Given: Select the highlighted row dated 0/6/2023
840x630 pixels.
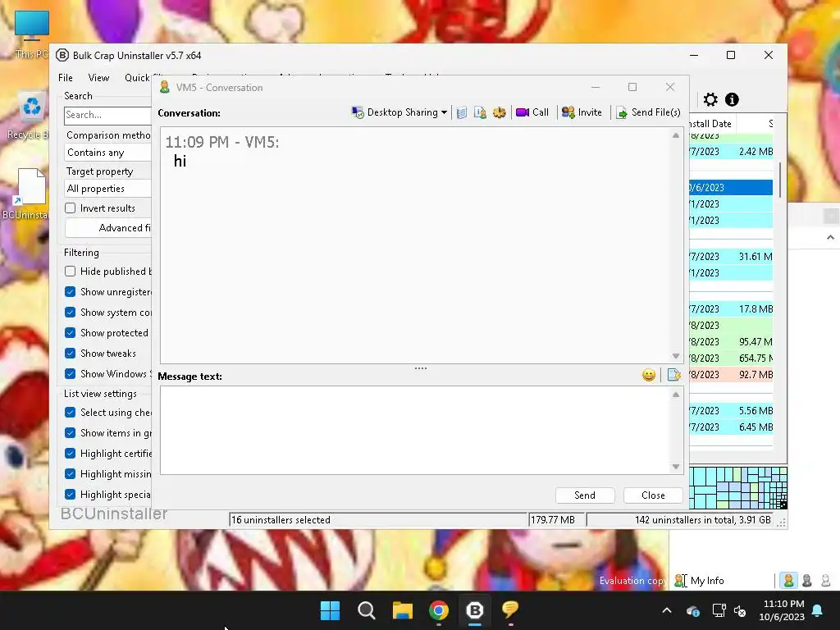Looking at the screenshot, I should [731, 188].
